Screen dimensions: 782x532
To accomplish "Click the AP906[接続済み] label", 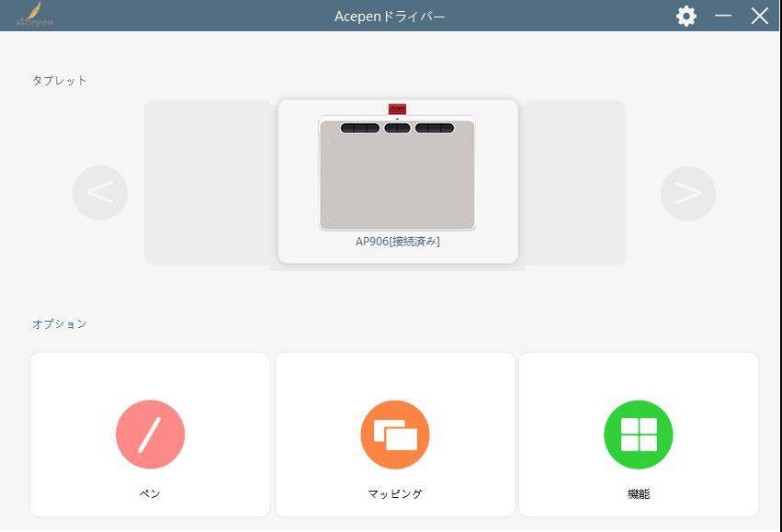I will (398, 242).
